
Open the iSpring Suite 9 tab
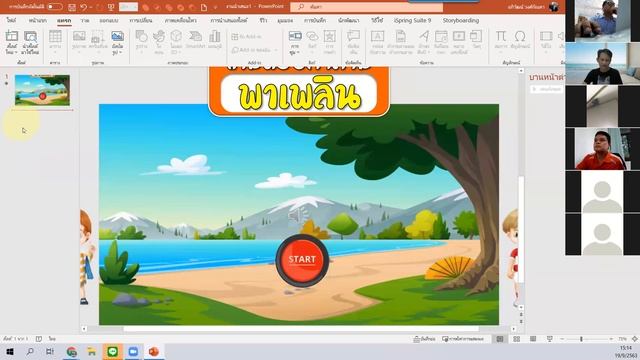click(412, 20)
